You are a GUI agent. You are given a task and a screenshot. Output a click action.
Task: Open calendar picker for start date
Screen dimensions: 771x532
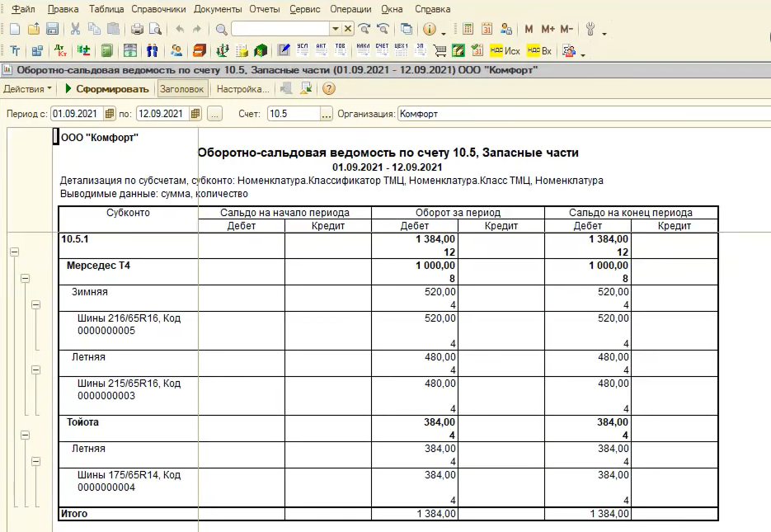109,114
